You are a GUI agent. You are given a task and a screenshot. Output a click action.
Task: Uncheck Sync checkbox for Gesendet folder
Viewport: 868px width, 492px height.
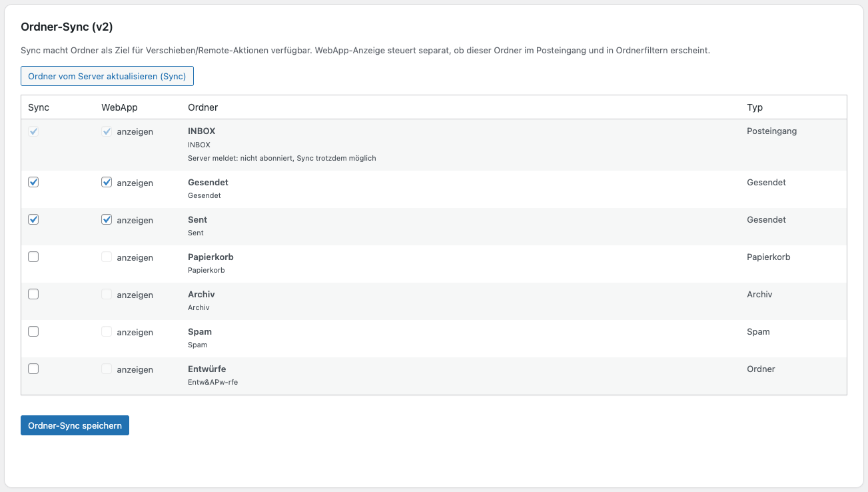pos(33,182)
